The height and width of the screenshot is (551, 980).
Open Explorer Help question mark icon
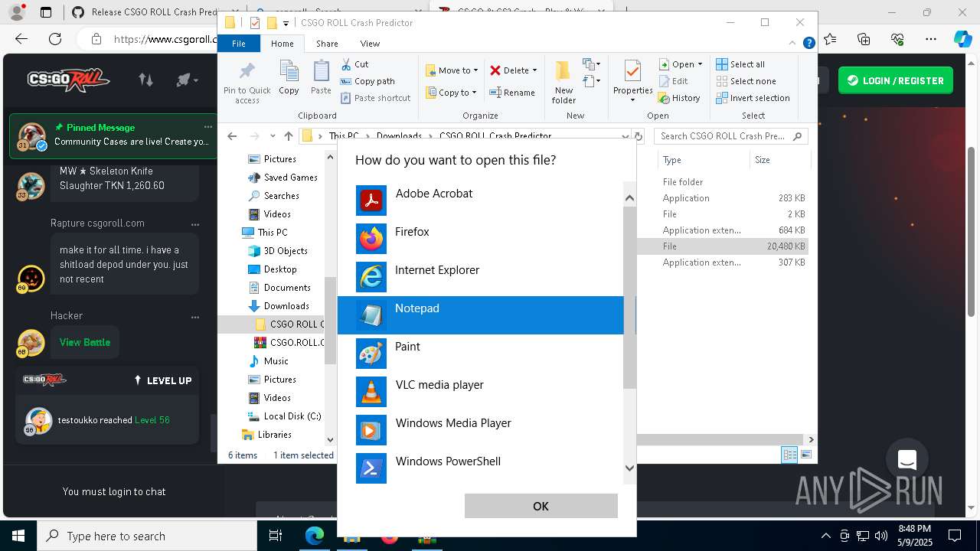[x=808, y=44]
